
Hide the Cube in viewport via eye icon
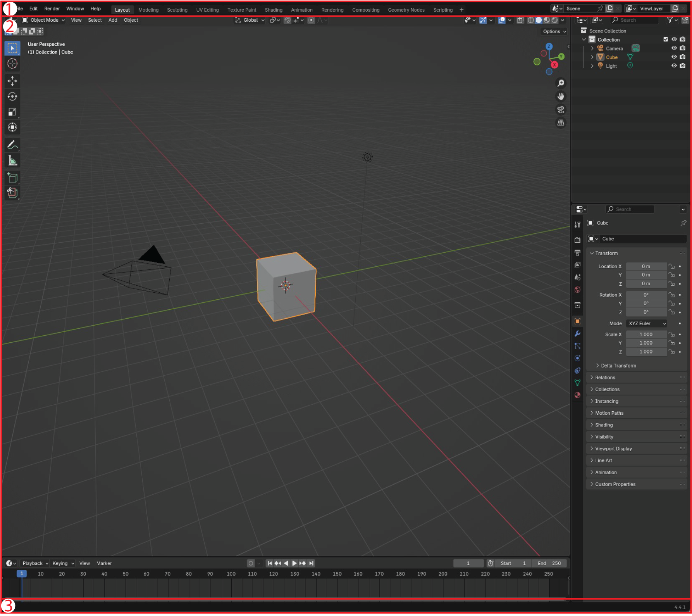674,57
